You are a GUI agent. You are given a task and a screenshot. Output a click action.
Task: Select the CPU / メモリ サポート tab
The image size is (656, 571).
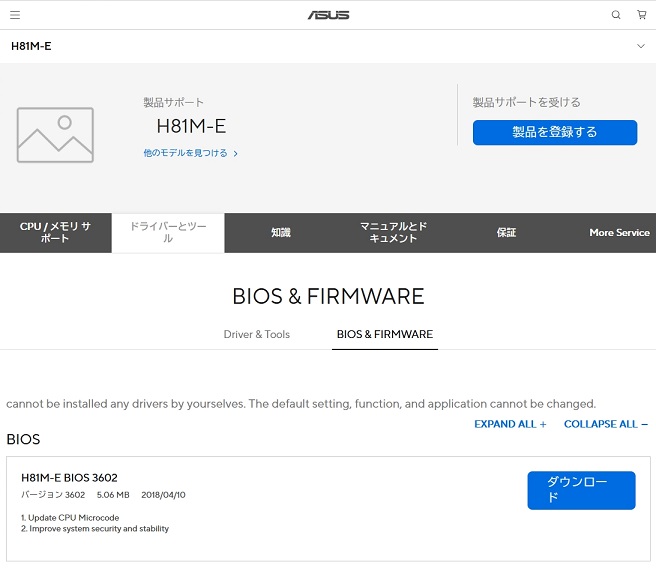tap(56, 233)
